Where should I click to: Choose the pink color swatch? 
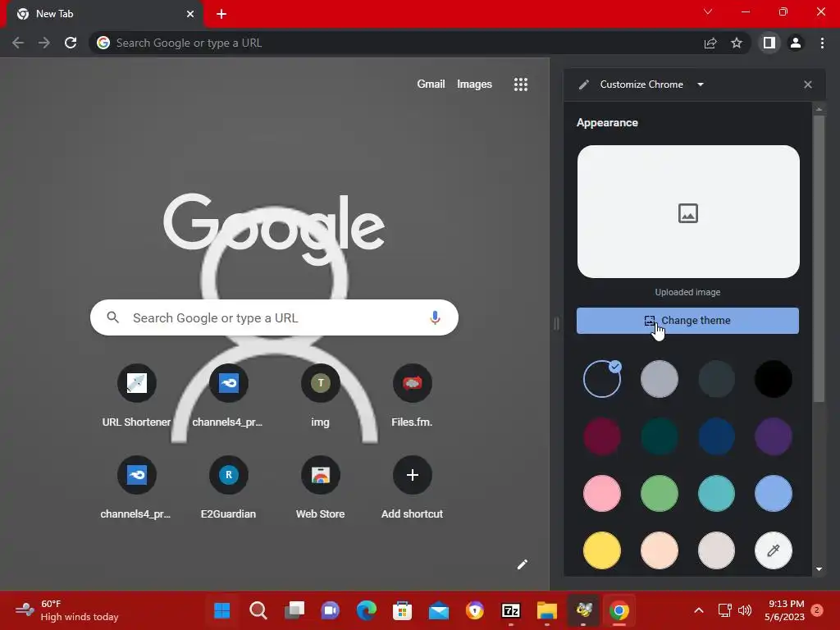click(x=602, y=493)
